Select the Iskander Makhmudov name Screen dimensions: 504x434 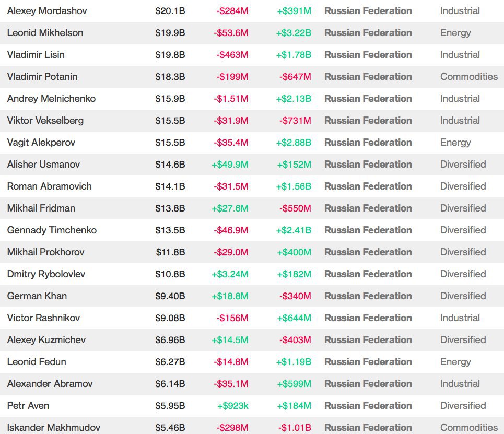point(54,428)
